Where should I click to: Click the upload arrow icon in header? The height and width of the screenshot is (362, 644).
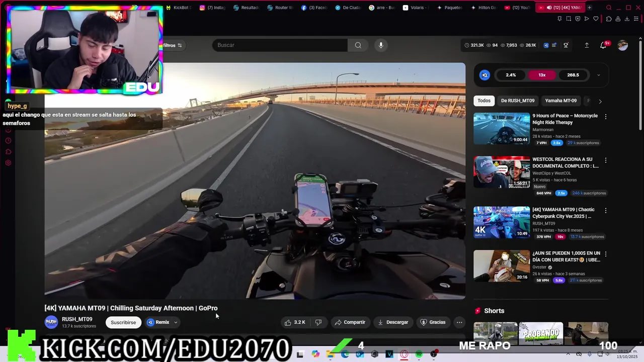(x=587, y=45)
